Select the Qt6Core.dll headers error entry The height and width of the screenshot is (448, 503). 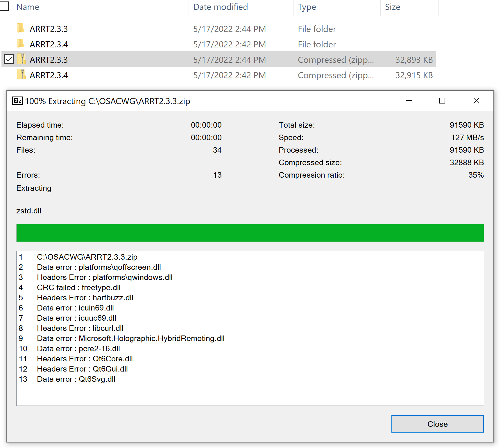click(85, 359)
